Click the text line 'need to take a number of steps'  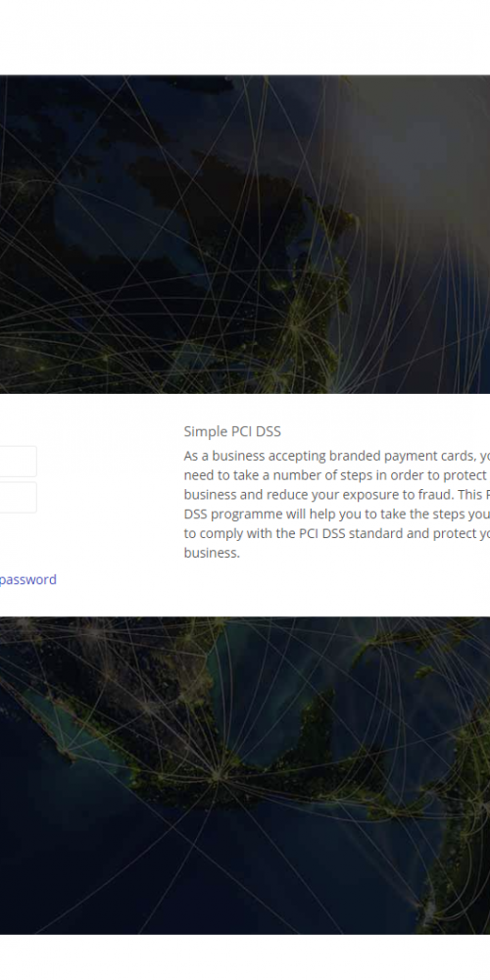click(x=337, y=475)
